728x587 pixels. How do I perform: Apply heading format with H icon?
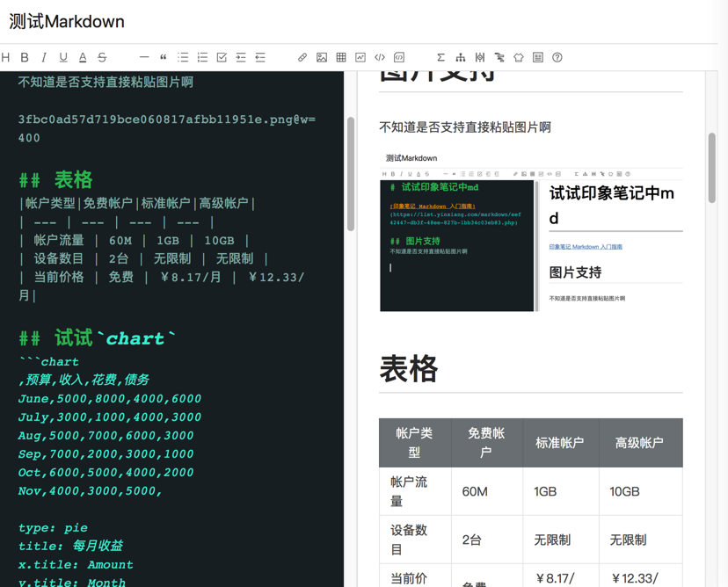point(5,57)
